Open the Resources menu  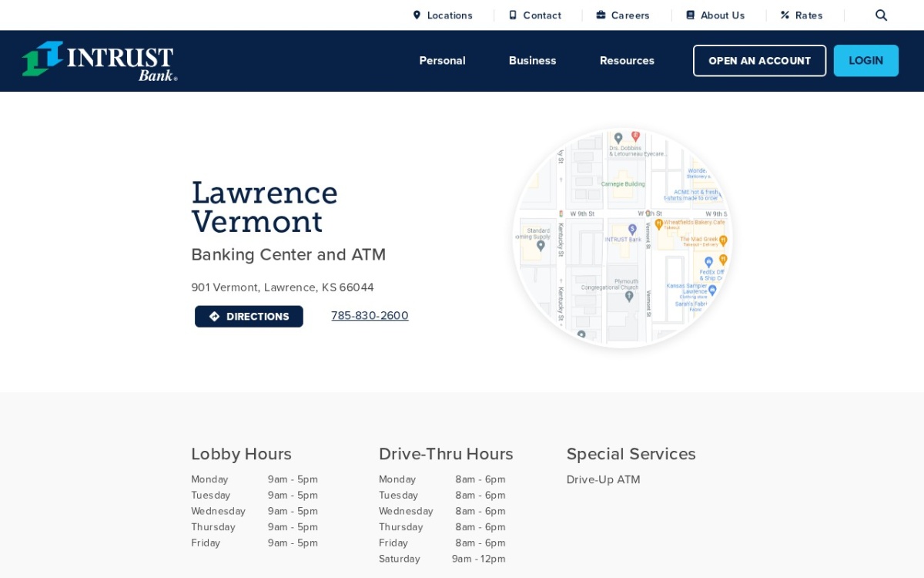click(627, 61)
